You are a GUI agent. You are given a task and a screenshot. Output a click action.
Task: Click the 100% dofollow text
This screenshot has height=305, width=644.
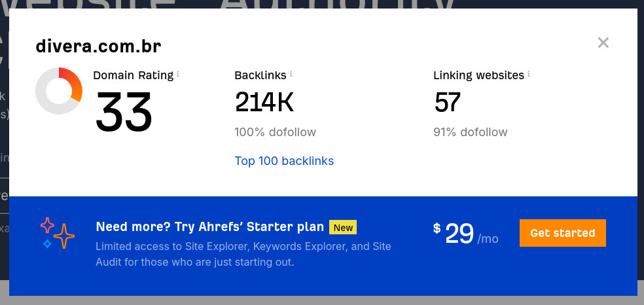click(275, 132)
